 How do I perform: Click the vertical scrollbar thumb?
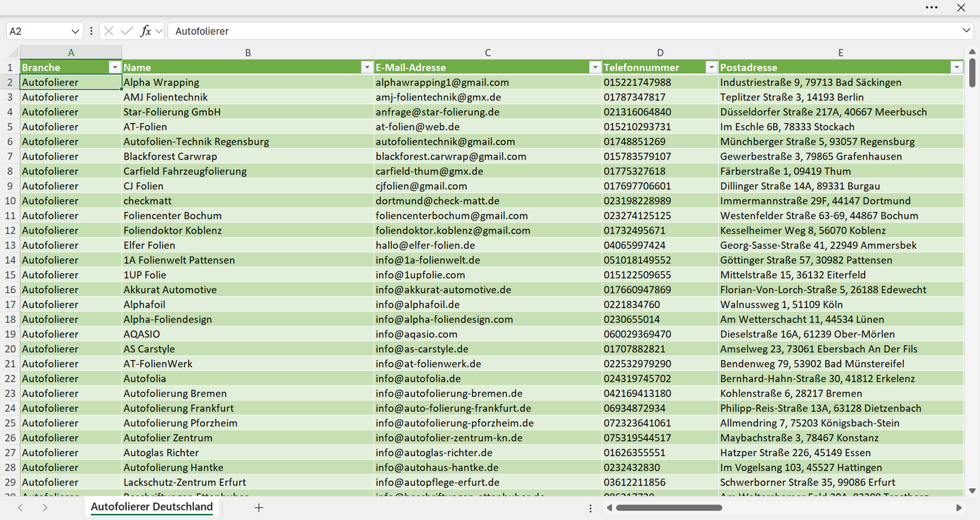[x=973, y=73]
